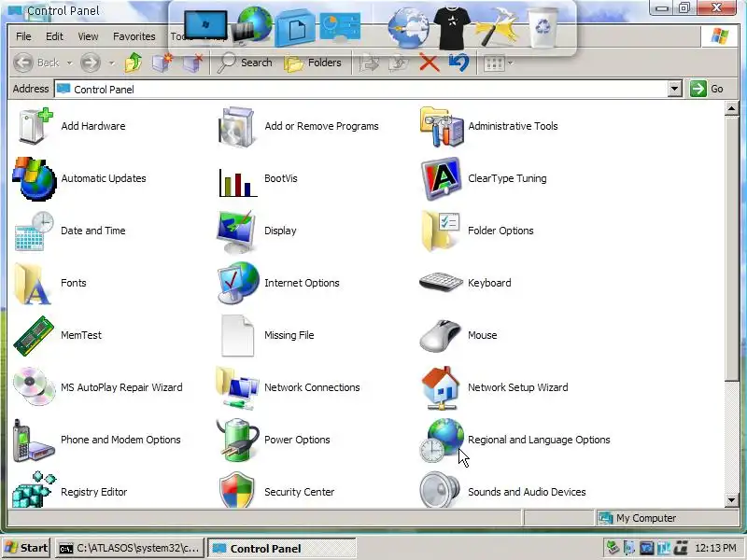Open Automatic Updates icon

pos(35,178)
